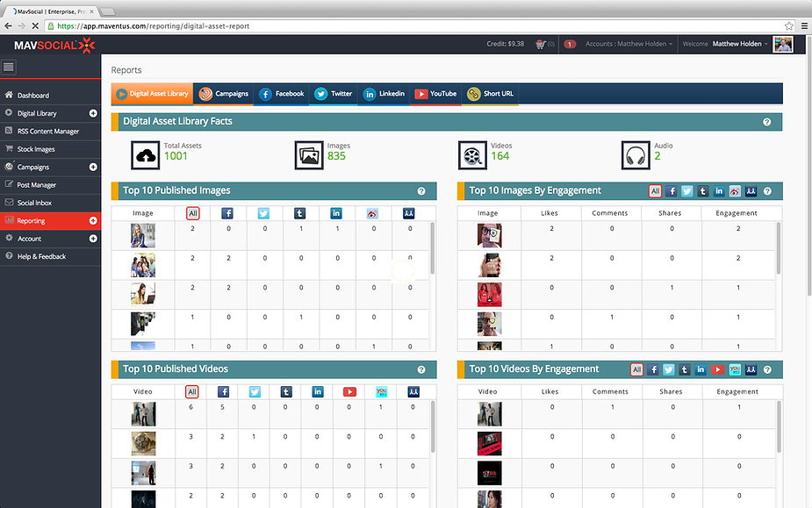
Task: Click YouTube icon column in Top 10 Published Videos
Action: [349, 392]
